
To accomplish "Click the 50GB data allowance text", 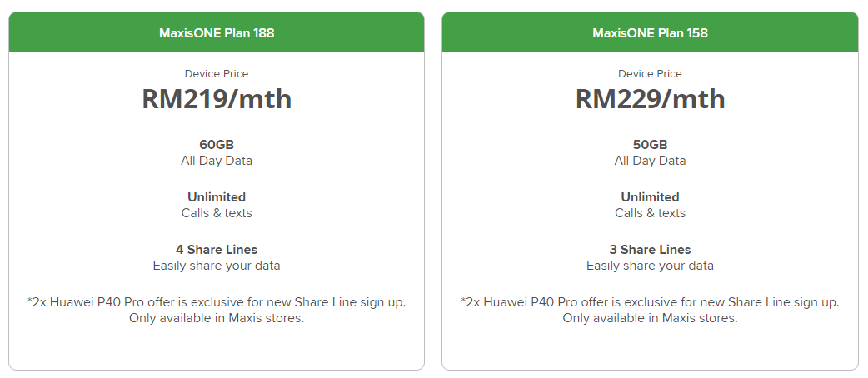I will point(650,145).
